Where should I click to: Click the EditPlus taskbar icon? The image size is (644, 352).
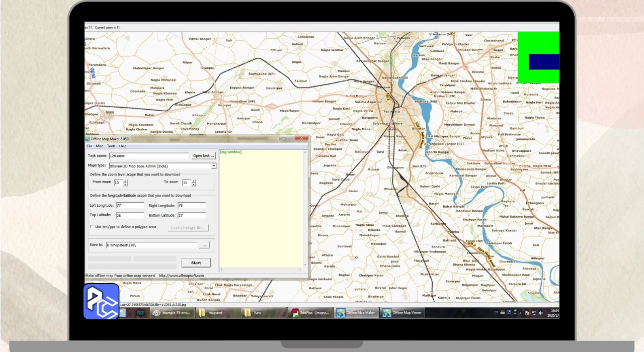309,313
